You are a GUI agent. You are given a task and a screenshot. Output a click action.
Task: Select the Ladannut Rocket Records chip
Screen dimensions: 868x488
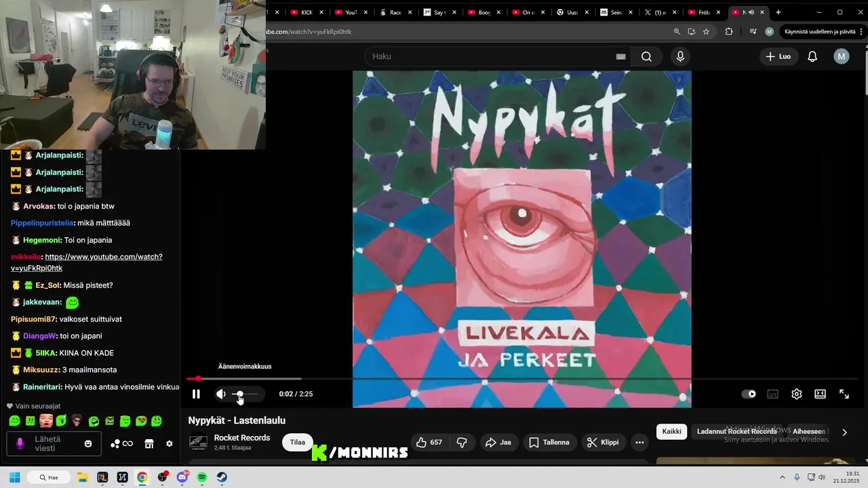tap(737, 432)
